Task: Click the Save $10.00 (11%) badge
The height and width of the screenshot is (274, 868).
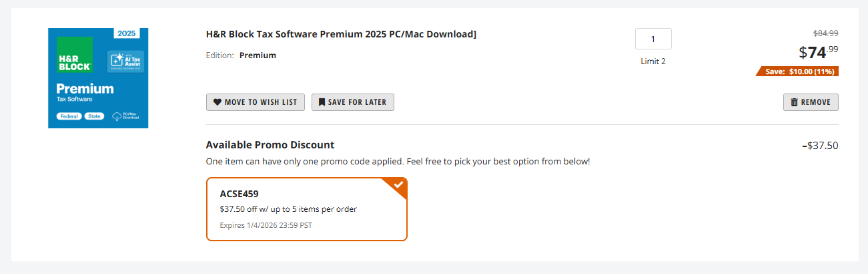Action: click(799, 72)
